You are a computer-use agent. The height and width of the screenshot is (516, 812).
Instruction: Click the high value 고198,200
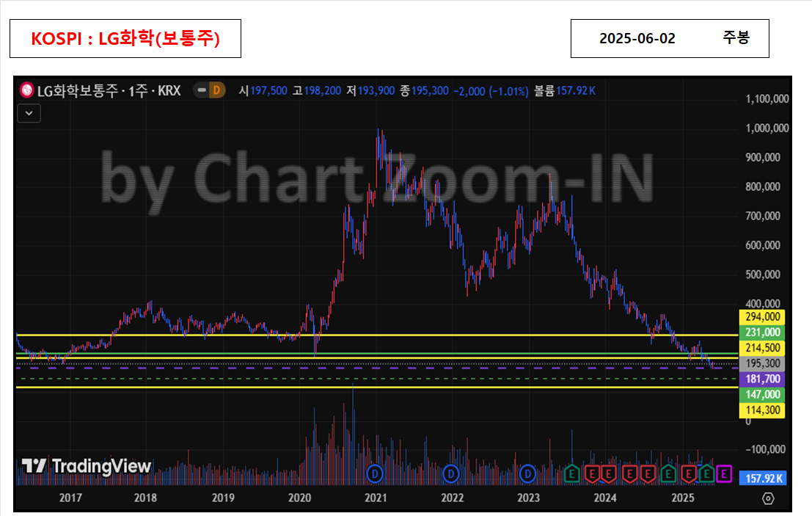coord(317,91)
